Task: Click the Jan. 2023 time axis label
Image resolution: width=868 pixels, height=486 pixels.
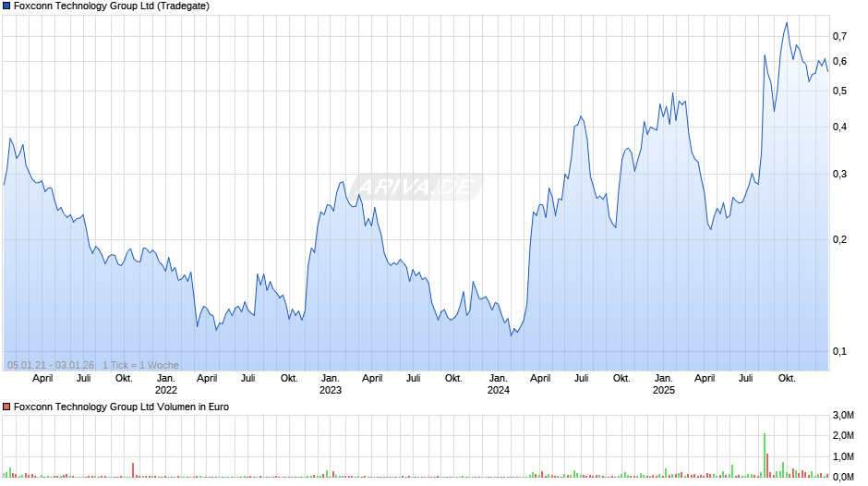Action: click(x=331, y=384)
